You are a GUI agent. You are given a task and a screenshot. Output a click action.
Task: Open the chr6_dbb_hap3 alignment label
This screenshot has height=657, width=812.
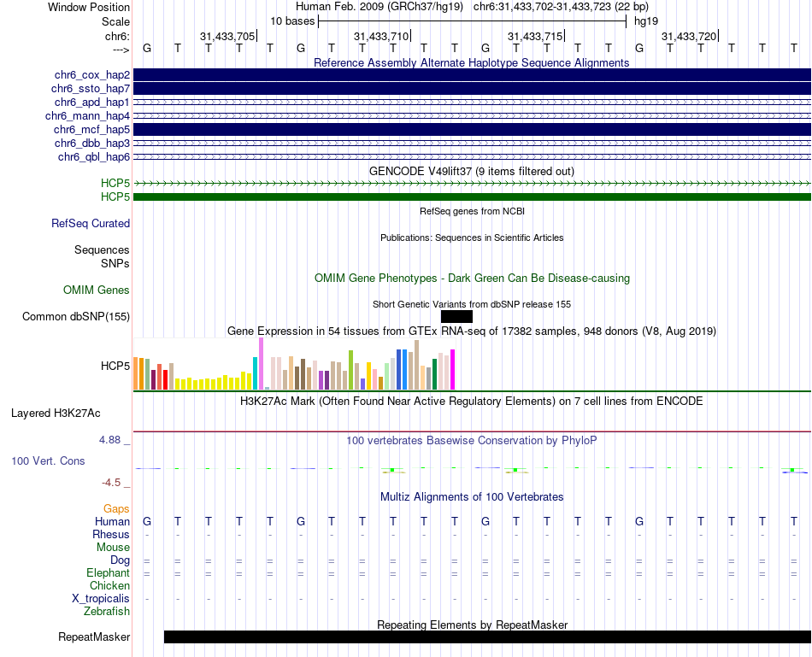click(91, 143)
